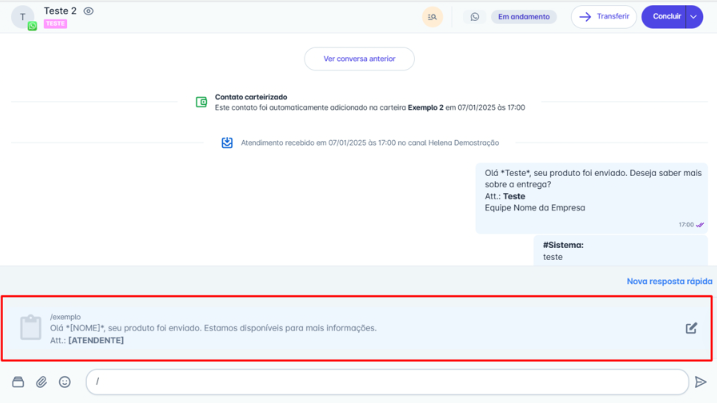
Task: Click the pink TESTE tag label
Action: tap(55, 24)
